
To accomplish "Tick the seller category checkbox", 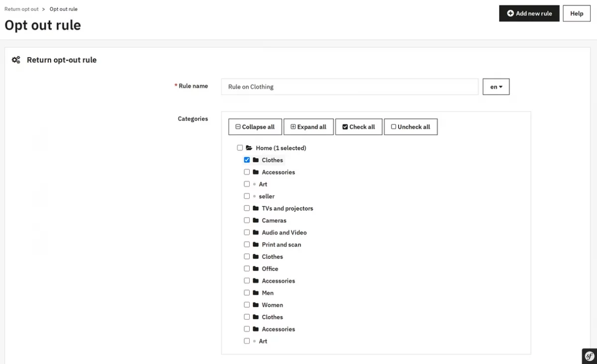I will tap(247, 196).
